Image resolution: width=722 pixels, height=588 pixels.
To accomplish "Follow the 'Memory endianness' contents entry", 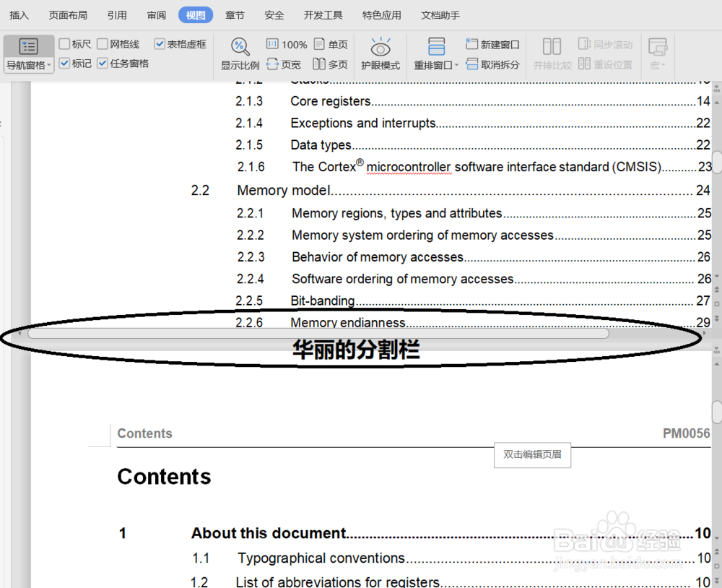I will [x=473, y=322].
